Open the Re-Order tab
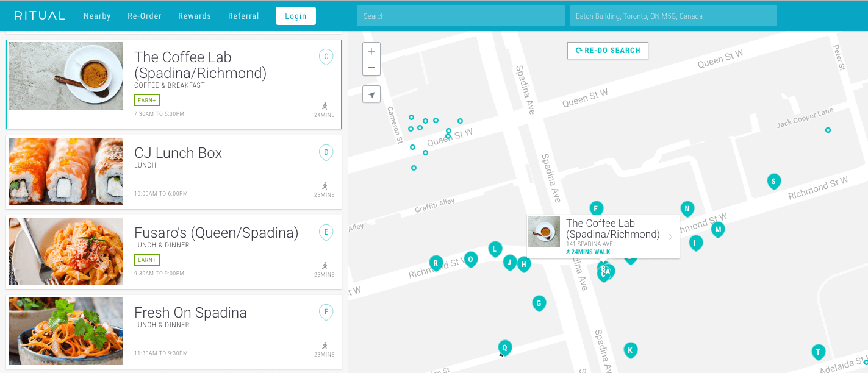This screenshot has height=373, width=868. point(145,16)
